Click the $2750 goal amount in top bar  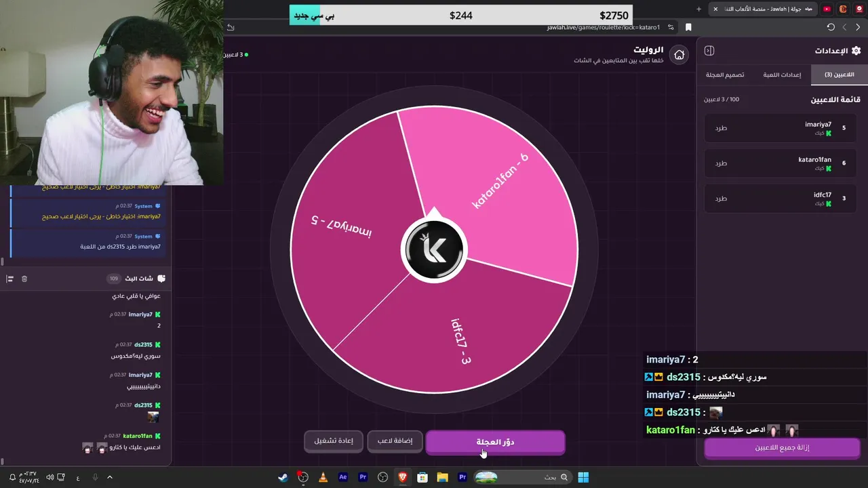coord(614,15)
